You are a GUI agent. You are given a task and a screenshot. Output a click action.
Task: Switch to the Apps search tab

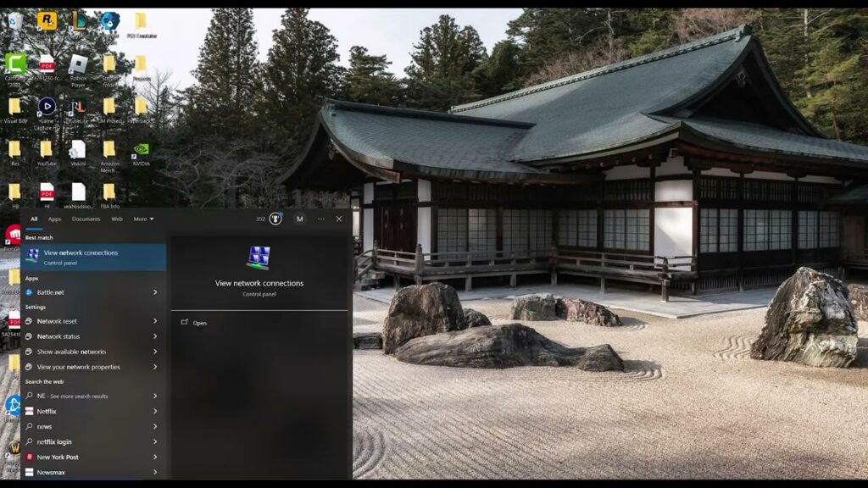pos(54,219)
